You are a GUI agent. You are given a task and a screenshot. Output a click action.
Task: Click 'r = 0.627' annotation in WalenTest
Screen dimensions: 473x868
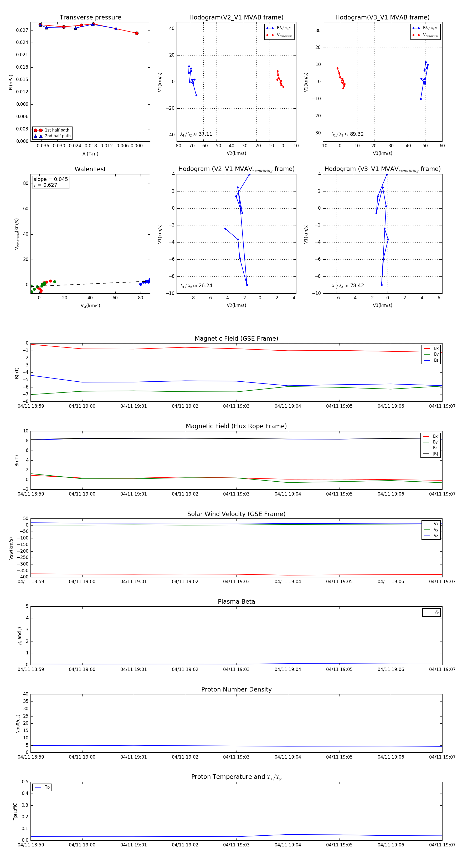pyautogui.click(x=45, y=185)
